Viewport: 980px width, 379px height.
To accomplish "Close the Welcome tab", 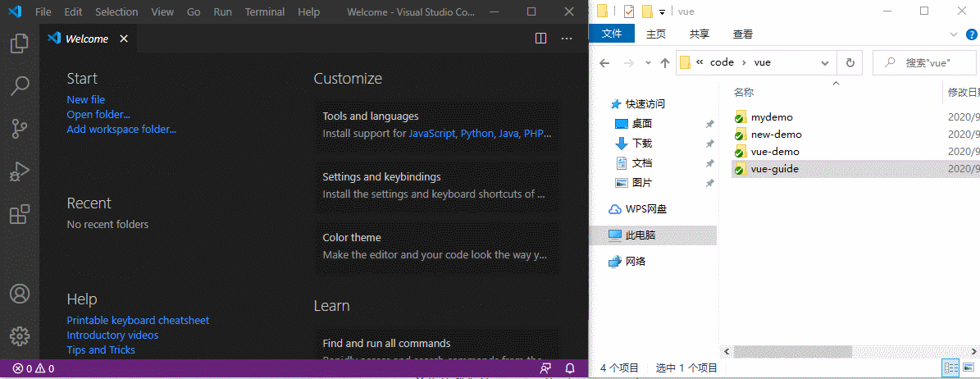I will click(124, 39).
